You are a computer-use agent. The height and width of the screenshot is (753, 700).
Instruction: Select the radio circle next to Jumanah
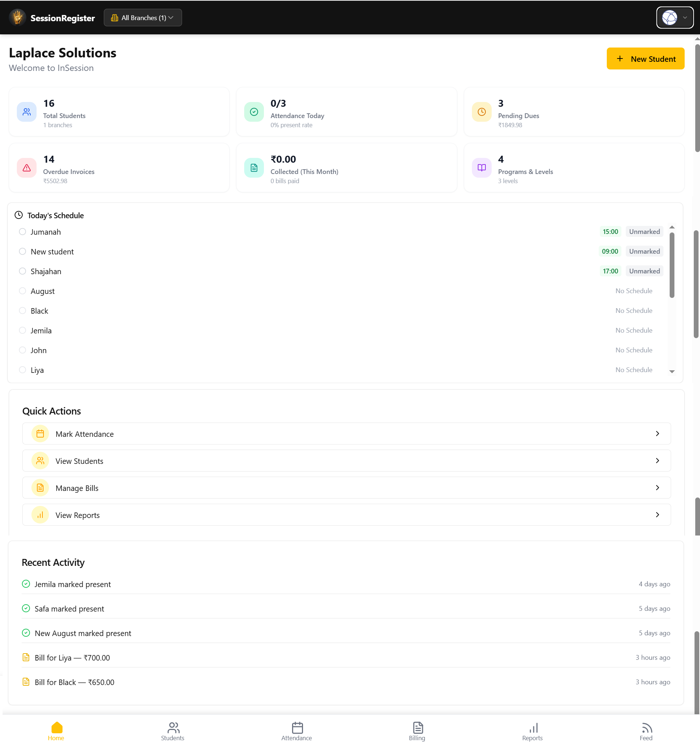coord(22,232)
